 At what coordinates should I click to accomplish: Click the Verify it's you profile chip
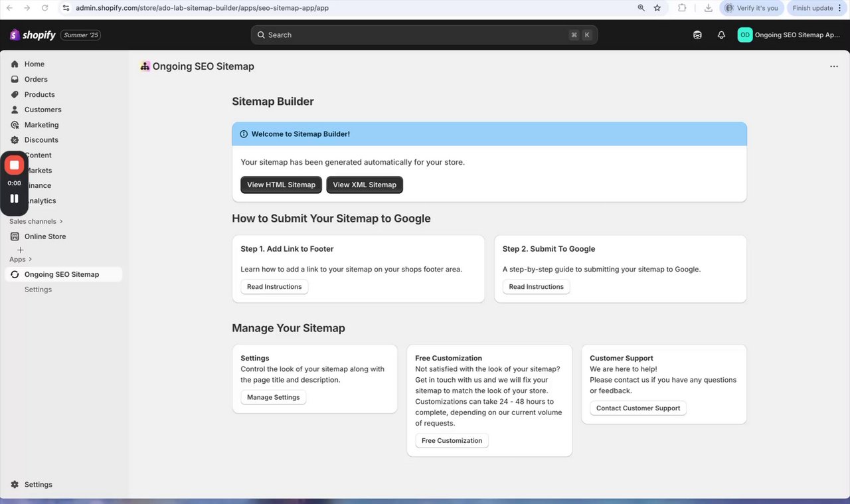[752, 8]
